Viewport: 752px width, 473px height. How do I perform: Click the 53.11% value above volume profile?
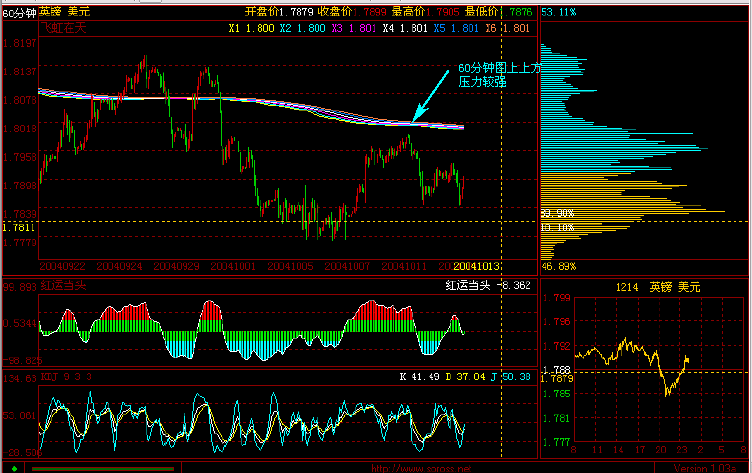[559, 12]
